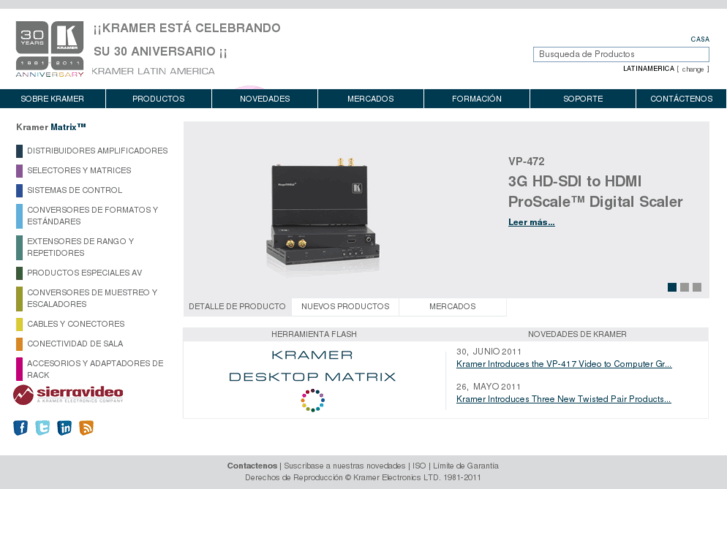Image resolution: width=727 pixels, height=545 pixels.
Task: Switch to the Nuevos Productos tab
Action: pos(345,307)
